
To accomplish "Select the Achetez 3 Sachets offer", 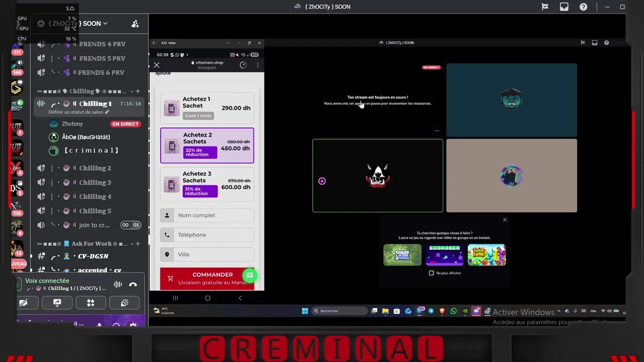I will click(x=207, y=184).
